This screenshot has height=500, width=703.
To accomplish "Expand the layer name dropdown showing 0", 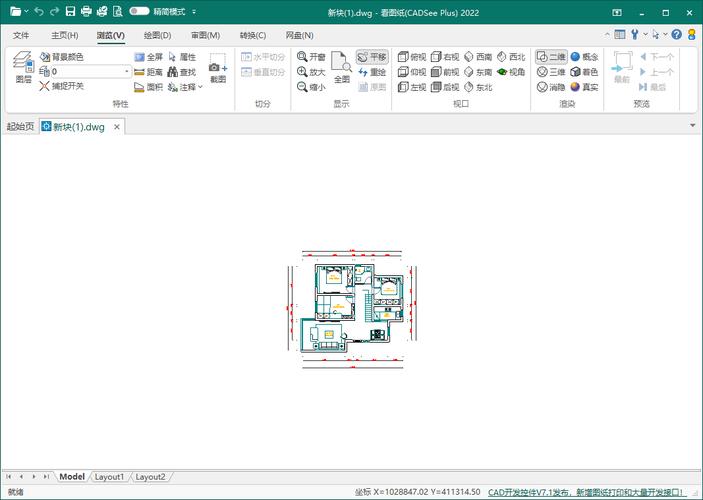I will 127,72.
